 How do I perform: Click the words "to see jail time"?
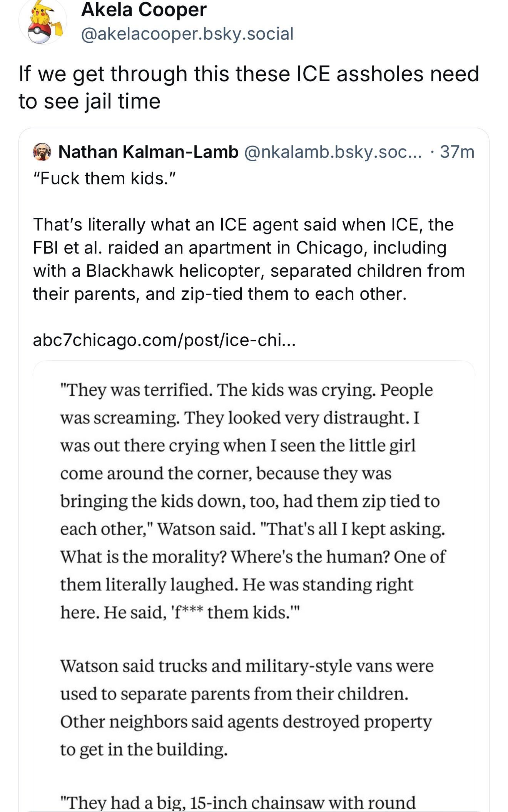[x=89, y=101]
